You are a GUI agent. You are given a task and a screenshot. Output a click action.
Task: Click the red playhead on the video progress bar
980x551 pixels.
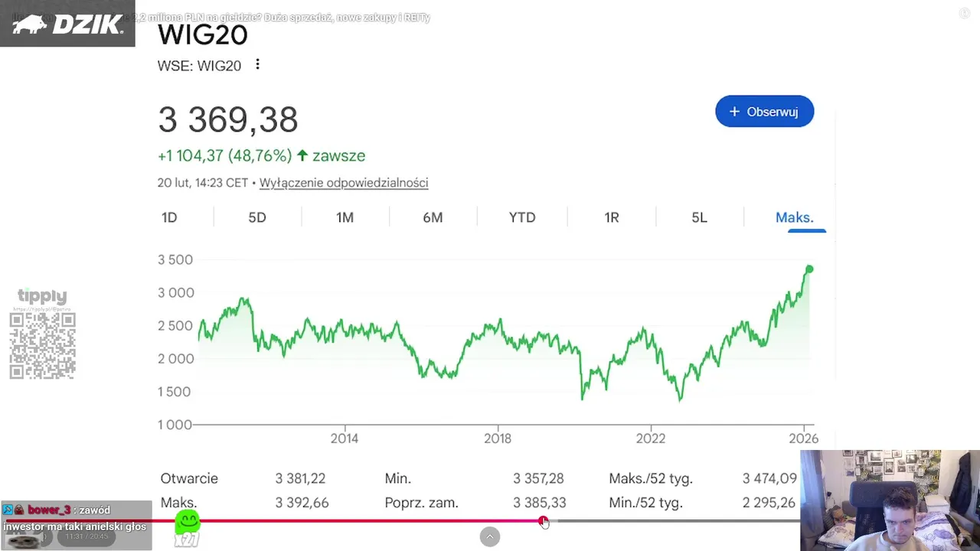tap(543, 522)
